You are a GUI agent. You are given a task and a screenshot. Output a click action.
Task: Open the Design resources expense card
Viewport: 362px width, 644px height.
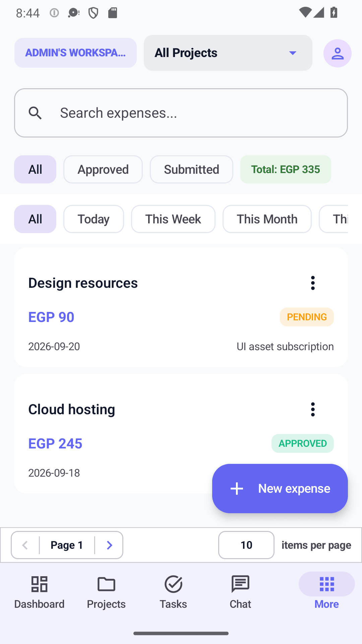[181, 307]
